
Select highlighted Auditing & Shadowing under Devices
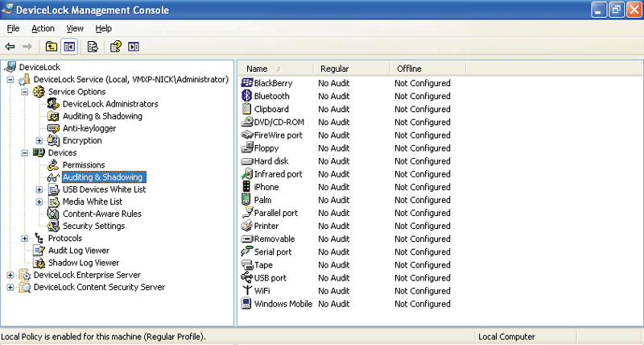[x=103, y=177]
